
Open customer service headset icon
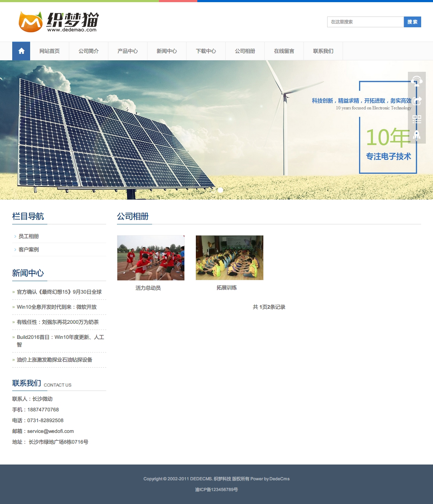tap(416, 81)
